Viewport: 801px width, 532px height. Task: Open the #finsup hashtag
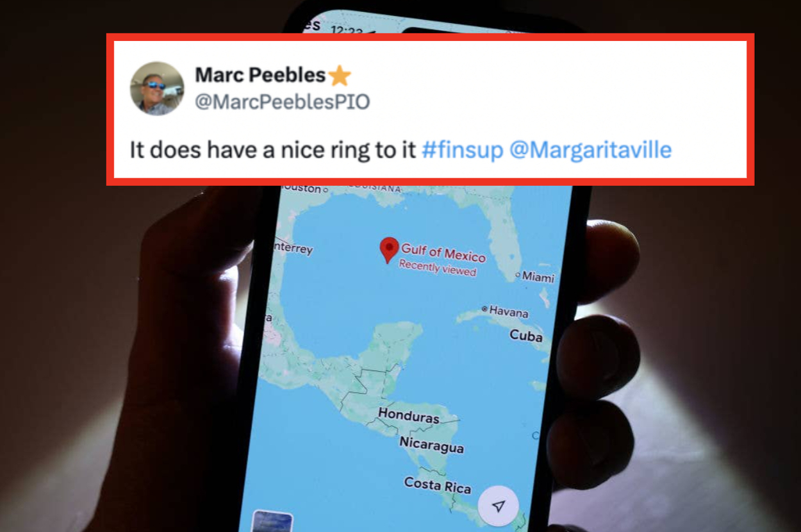pos(463,150)
